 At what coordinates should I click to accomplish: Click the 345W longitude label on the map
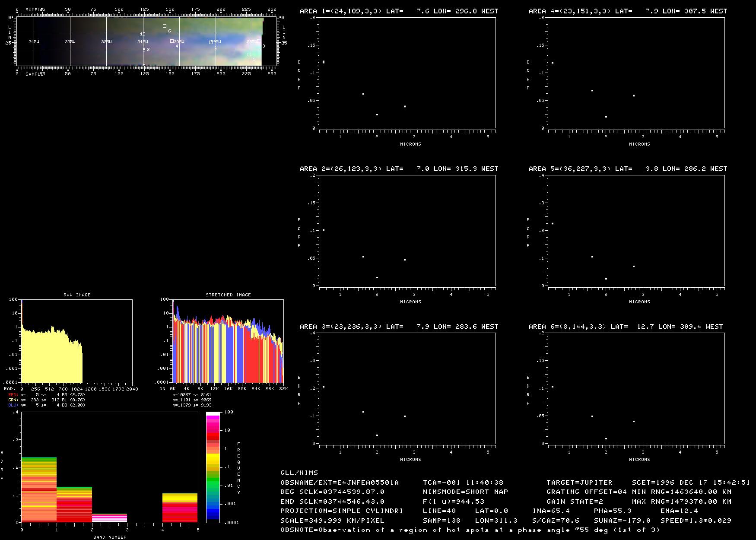pos(34,42)
